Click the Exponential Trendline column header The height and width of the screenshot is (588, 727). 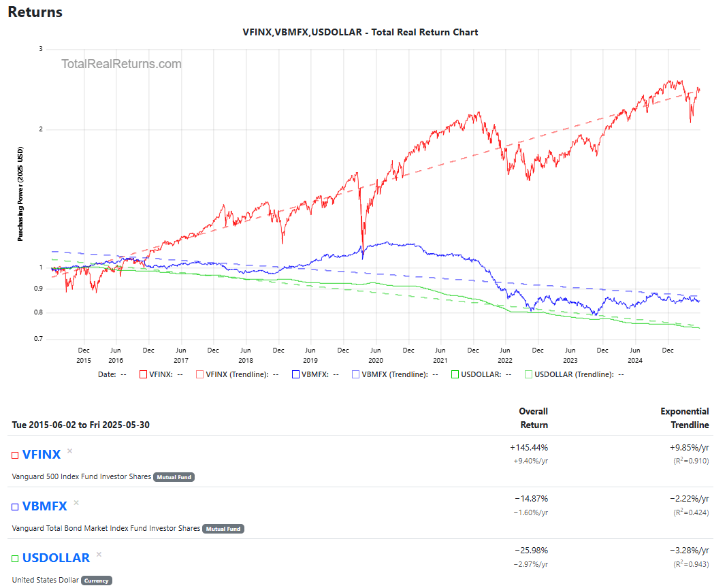(x=684, y=419)
